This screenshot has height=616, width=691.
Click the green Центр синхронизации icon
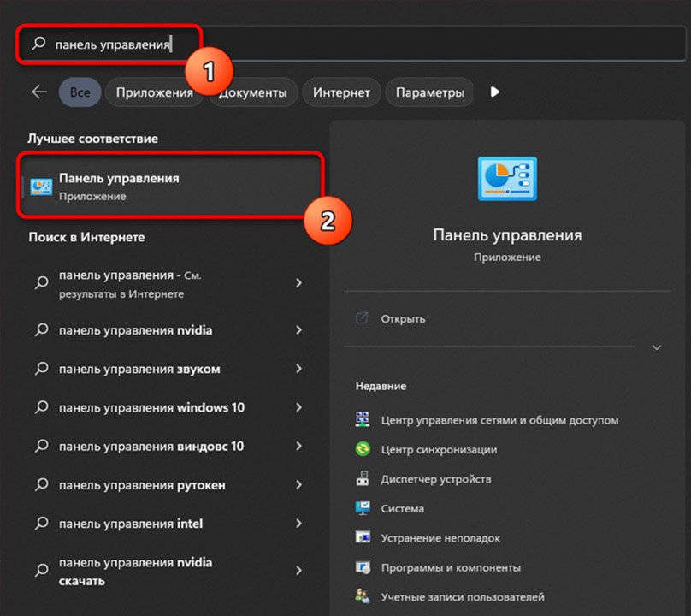pos(363,449)
